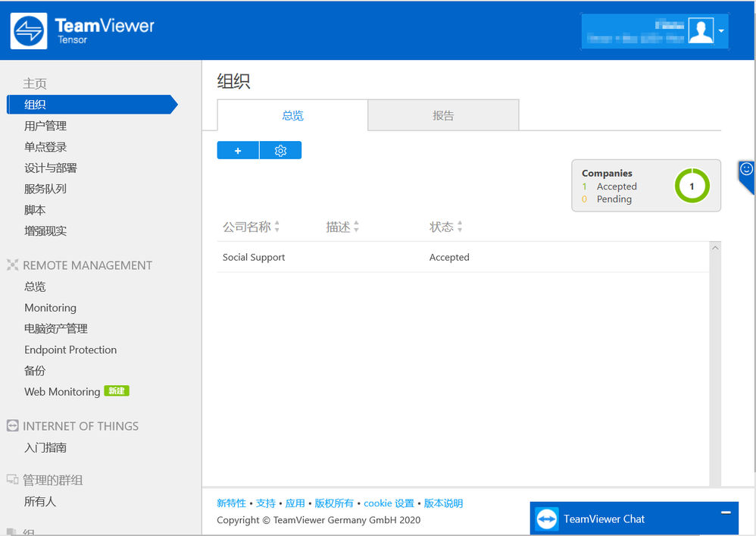Select the 总览 tab
This screenshot has height=536, width=756.
(292, 115)
